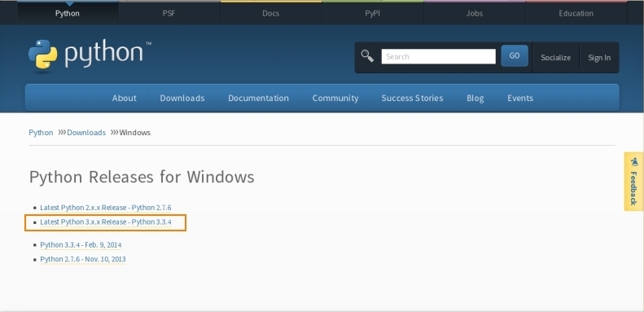Viewport: 644px width, 312px height.
Task: Click the Python breadcrumb link
Action: pyautogui.click(x=41, y=132)
